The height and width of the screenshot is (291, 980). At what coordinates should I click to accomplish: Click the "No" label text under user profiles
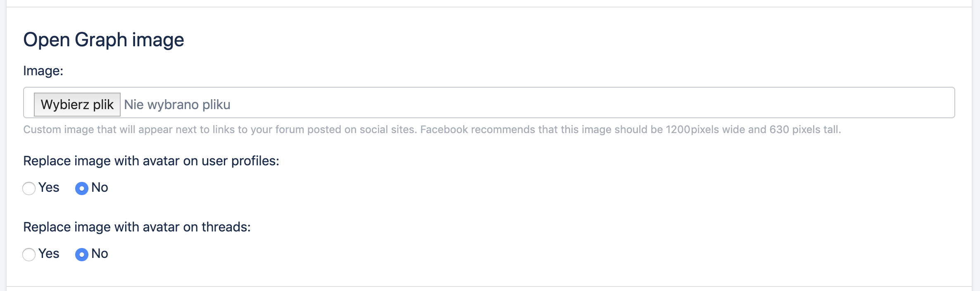(x=100, y=188)
